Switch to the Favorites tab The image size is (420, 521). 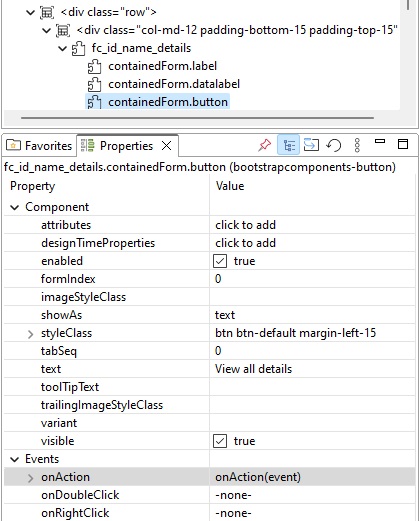coord(39,146)
